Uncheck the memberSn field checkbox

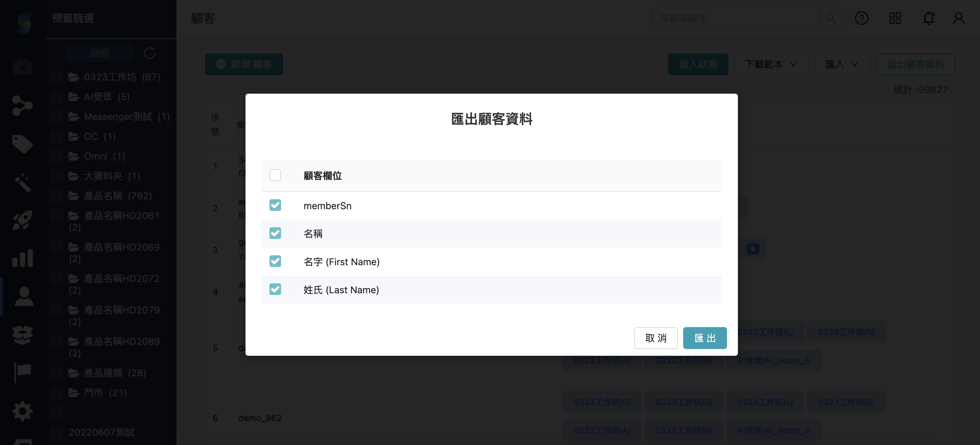275,205
